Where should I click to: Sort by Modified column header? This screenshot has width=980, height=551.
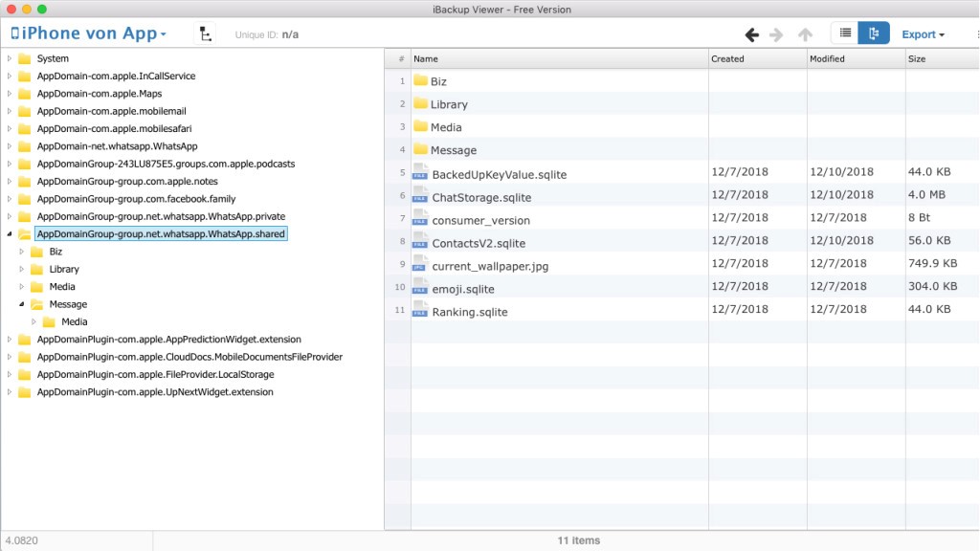click(857, 58)
